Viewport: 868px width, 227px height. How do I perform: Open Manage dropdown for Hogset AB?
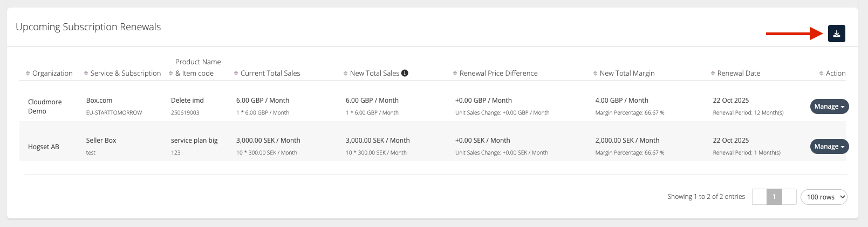point(829,146)
